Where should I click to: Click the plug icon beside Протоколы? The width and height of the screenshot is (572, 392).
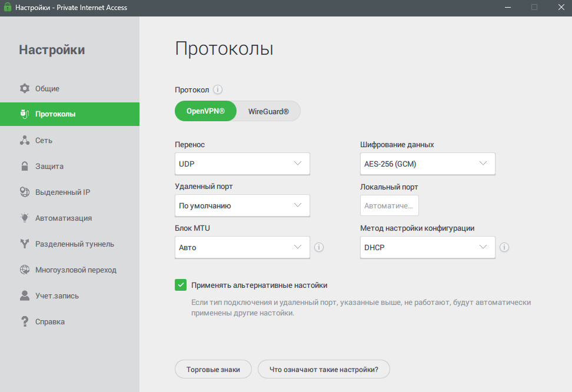coord(25,114)
